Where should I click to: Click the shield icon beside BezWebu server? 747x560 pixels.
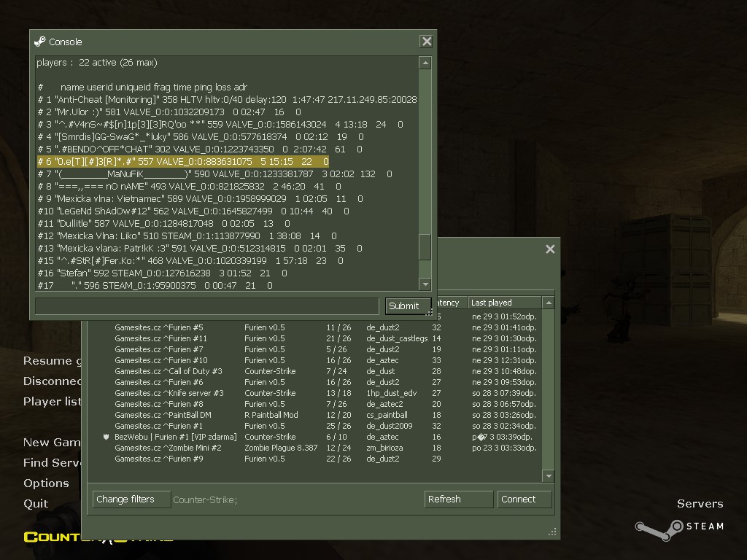107,437
